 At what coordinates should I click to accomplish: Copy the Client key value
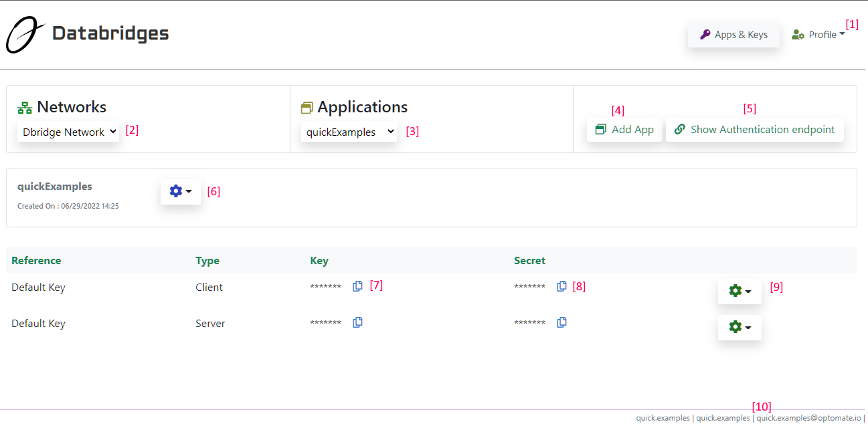[357, 286]
